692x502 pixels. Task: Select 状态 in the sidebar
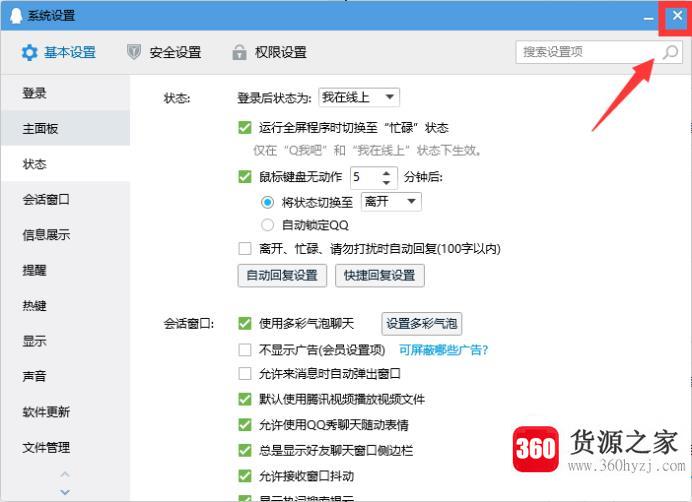click(x=65, y=164)
